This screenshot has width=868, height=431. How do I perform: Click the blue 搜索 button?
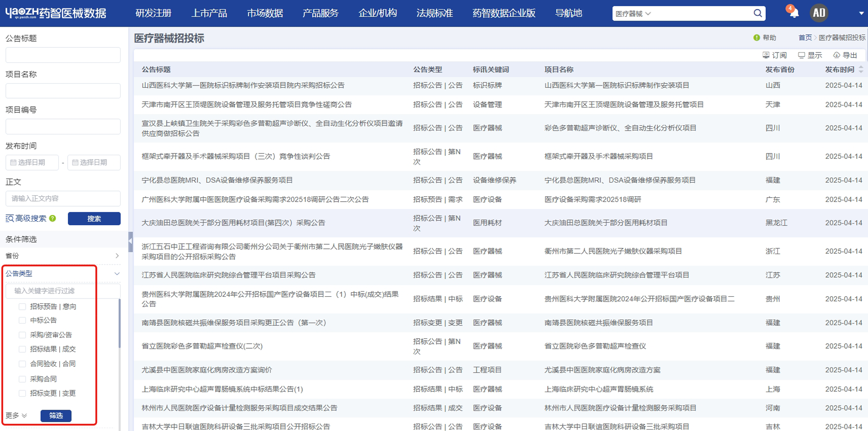[x=94, y=218]
